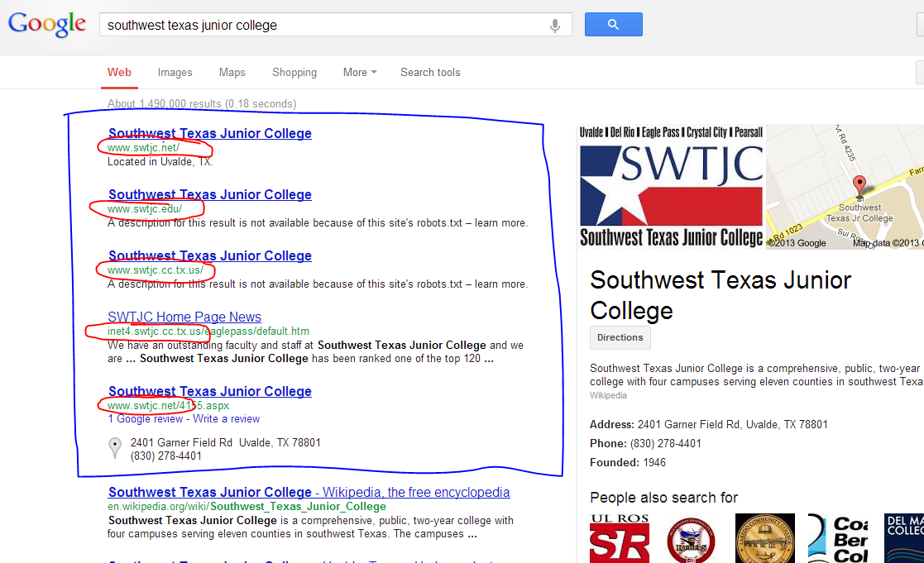Click the Directions button
Viewport: 924px width, 563px height.
[x=620, y=337]
